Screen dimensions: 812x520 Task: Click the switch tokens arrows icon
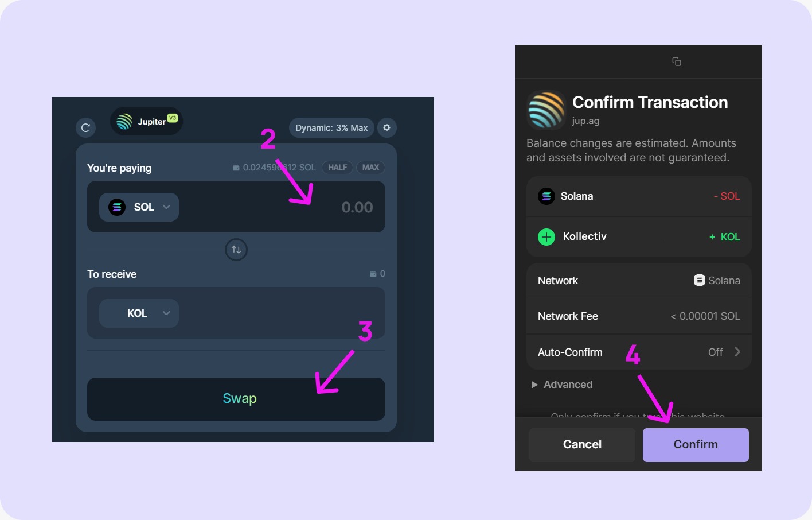236,250
